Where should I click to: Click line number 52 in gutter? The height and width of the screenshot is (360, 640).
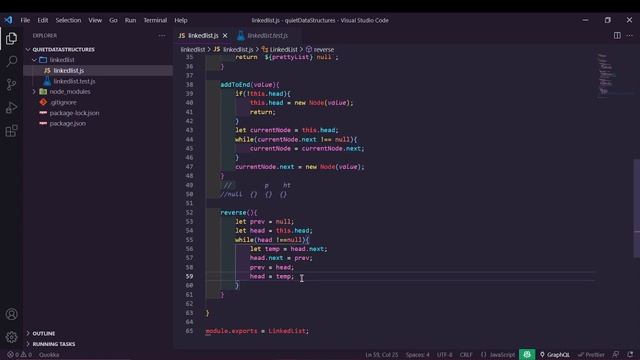189,212
